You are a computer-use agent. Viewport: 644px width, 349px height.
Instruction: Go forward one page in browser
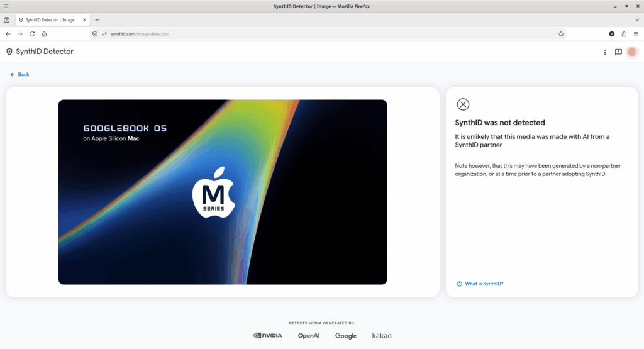(20, 34)
